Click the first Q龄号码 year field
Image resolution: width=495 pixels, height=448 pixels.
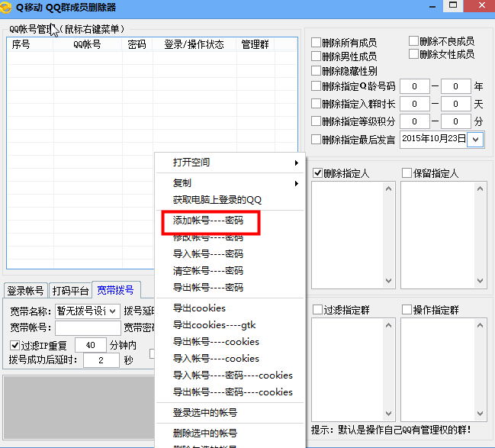(414, 86)
